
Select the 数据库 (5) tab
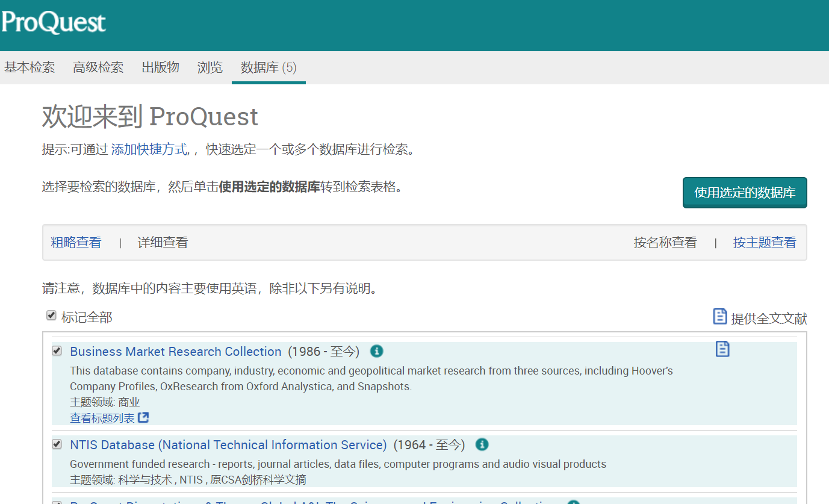click(x=269, y=67)
